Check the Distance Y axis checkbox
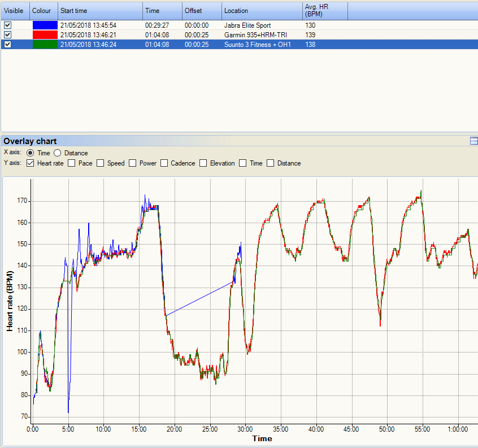This screenshot has height=448, width=478. [x=271, y=163]
